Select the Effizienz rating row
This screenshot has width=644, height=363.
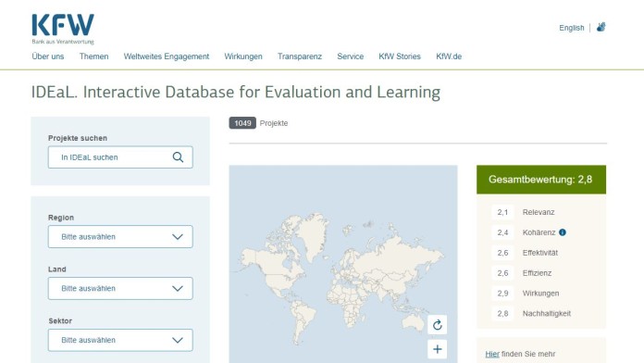pos(541,273)
